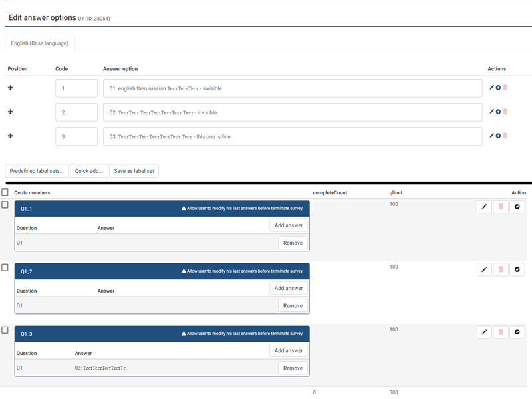Edit quota Q1_1 using the pencil button
The image size is (532, 399).
point(484,207)
